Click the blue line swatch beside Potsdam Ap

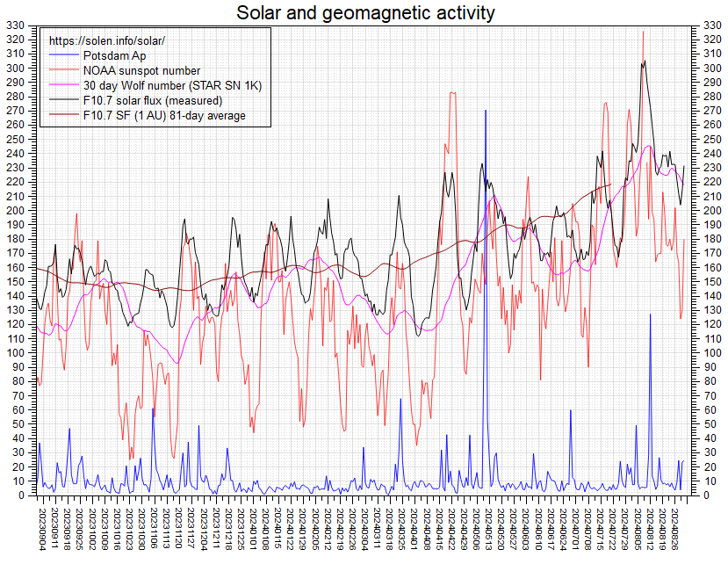[64, 54]
